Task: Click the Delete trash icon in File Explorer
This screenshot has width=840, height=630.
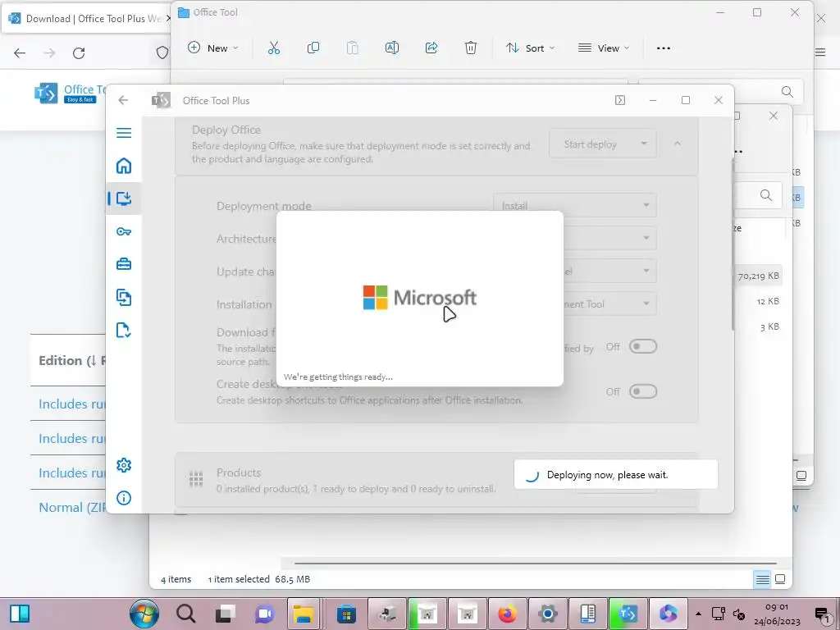Action: coord(470,48)
